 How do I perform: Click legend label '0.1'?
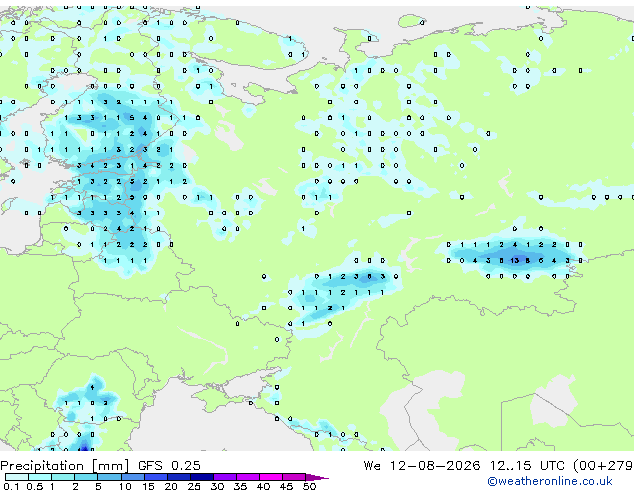tap(11, 486)
